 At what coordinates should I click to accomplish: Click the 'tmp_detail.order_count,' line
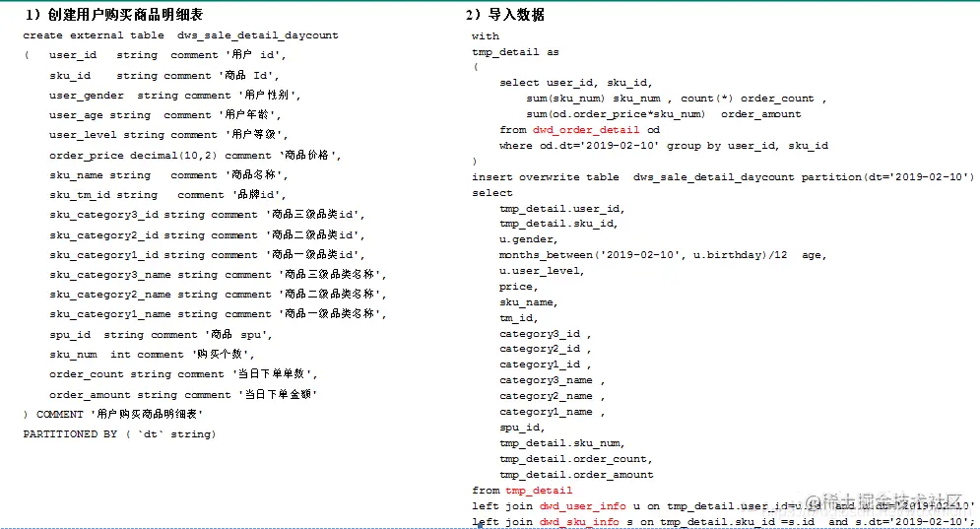pyautogui.click(x=575, y=458)
